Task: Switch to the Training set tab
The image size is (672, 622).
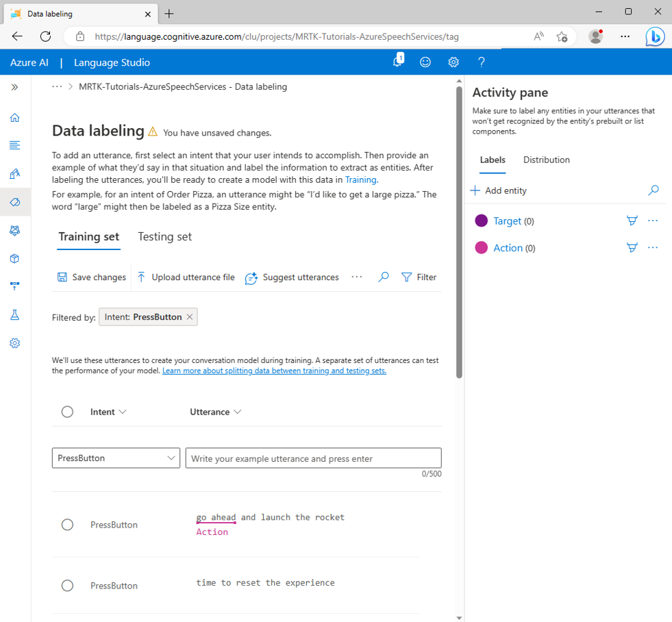Action: tap(89, 236)
